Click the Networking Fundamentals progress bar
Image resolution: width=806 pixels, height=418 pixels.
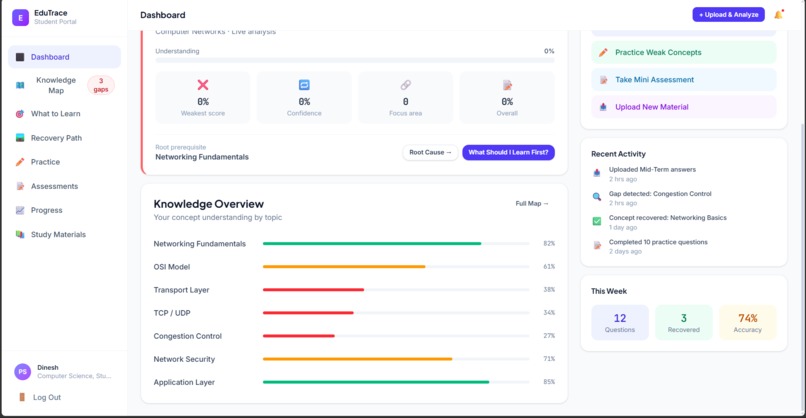(396, 244)
